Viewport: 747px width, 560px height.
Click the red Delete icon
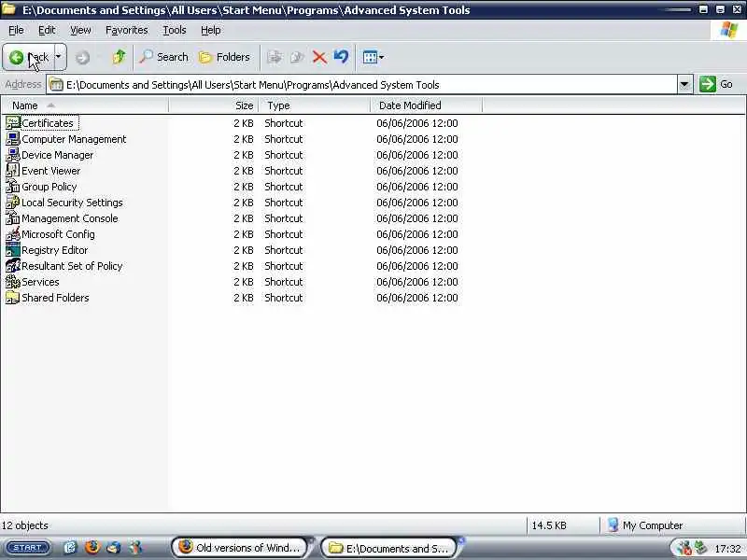click(x=319, y=58)
